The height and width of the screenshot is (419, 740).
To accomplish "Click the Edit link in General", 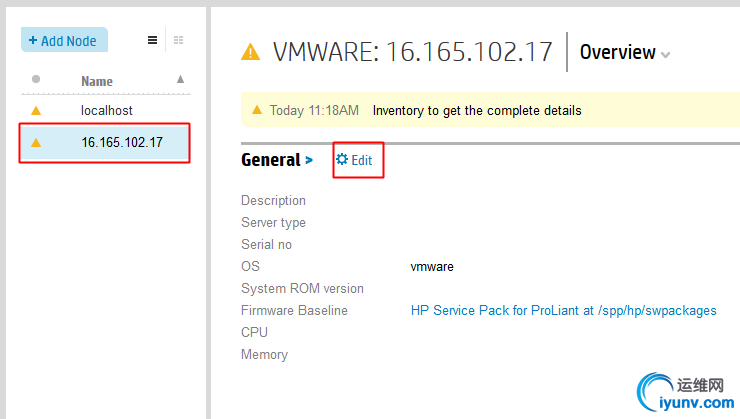I will (361, 160).
